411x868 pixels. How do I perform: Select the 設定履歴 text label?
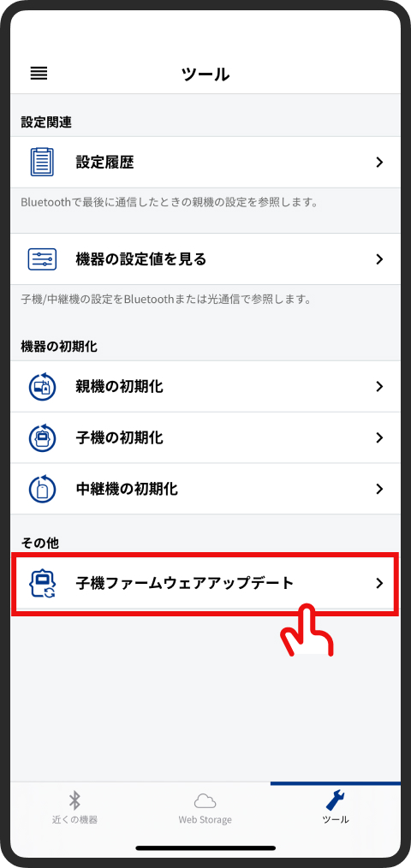104,162
